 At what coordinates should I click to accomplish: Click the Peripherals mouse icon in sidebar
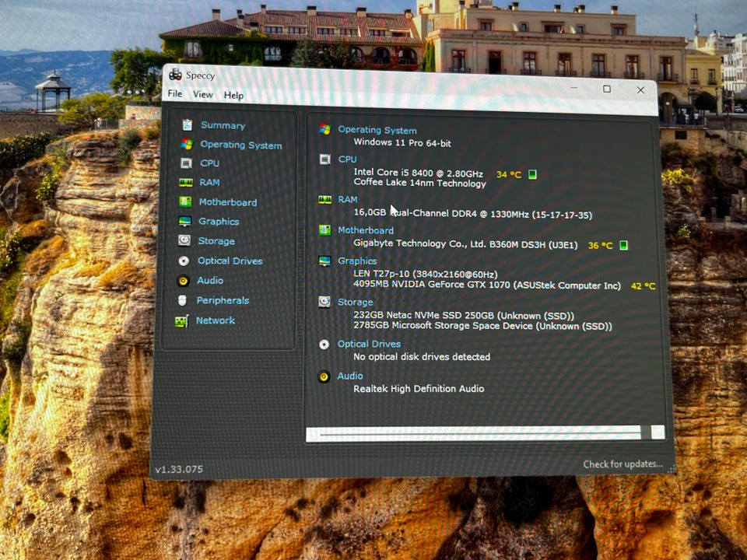pos(182,300)
